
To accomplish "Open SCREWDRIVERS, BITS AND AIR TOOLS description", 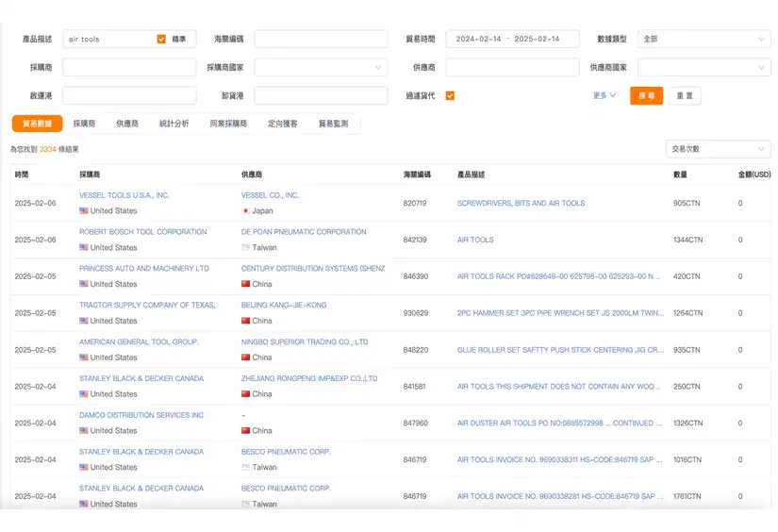I will pyautogui.click(x=521, y=203).
